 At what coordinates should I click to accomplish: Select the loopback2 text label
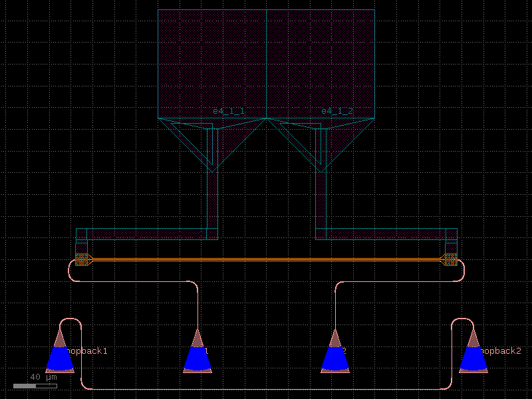tap(501, 351)
